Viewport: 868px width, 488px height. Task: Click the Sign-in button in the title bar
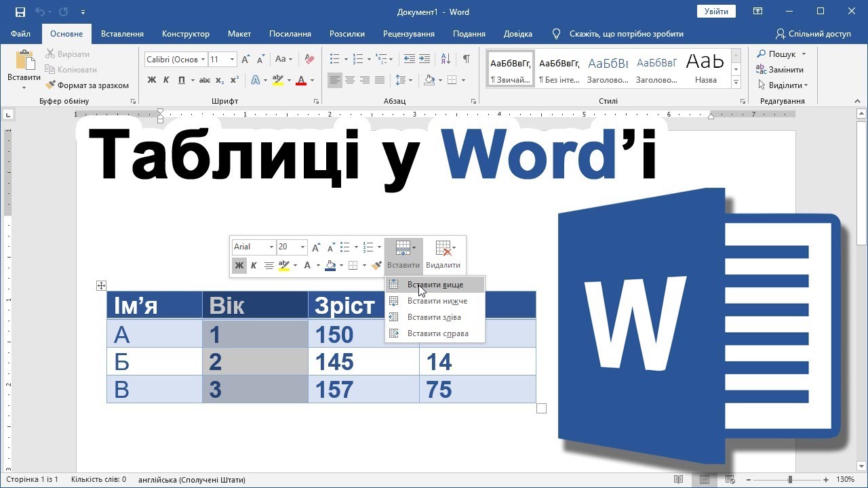coord(716,12)
